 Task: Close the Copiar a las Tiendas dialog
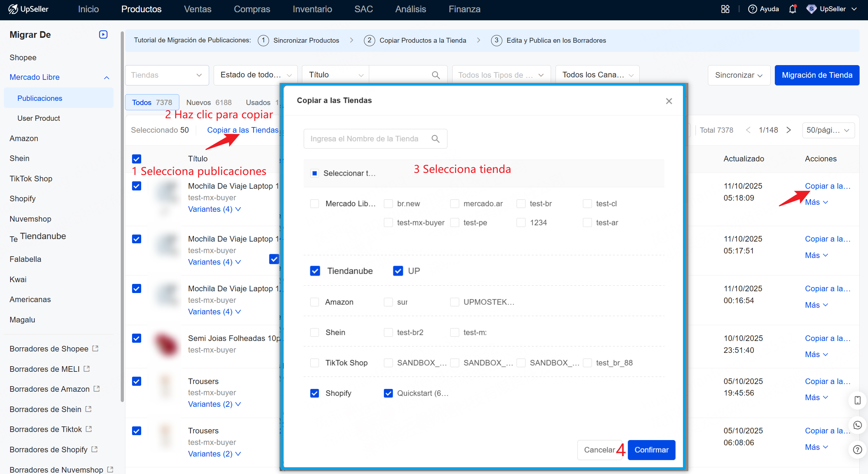tap(669, 101)
